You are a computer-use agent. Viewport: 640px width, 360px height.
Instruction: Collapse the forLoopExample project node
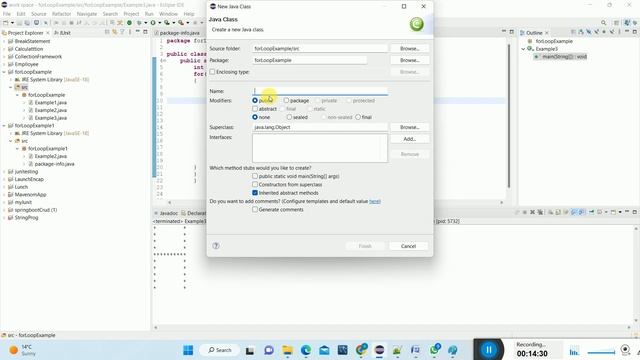pyautogui.click(x=4, y=72)
